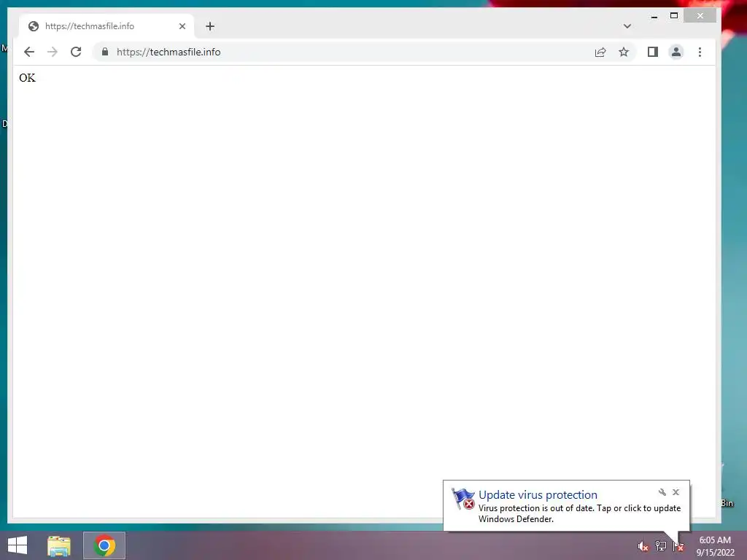Bookmark this tab with the star
Image resolution: width=747 pixels, height=560 pixels.
click(624, 52)
